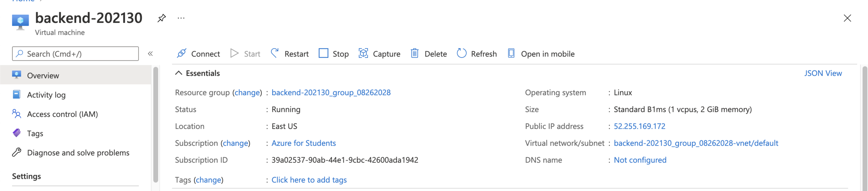Viewport: 868px width, 191px height.
Task: Click the Stop square icon
Action: [x=323, y=53]
